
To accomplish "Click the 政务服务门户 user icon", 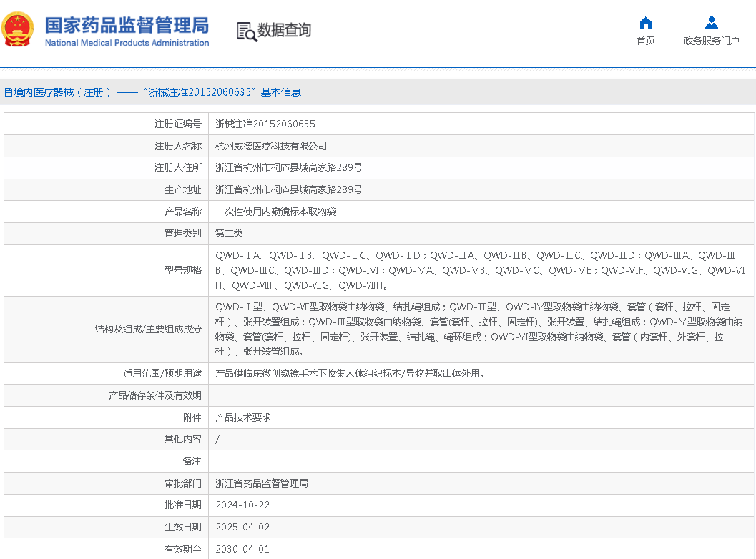I will 711,23.
